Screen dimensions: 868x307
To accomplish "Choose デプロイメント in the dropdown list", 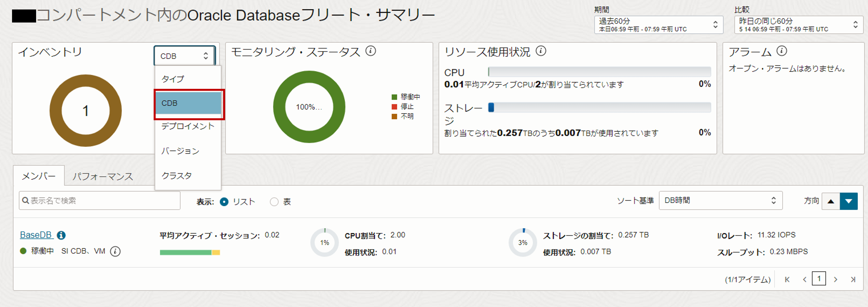I will tap(188, 126).
